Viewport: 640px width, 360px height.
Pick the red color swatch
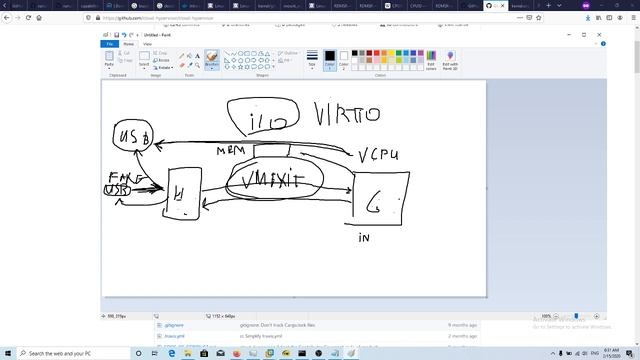click(376, 53)
